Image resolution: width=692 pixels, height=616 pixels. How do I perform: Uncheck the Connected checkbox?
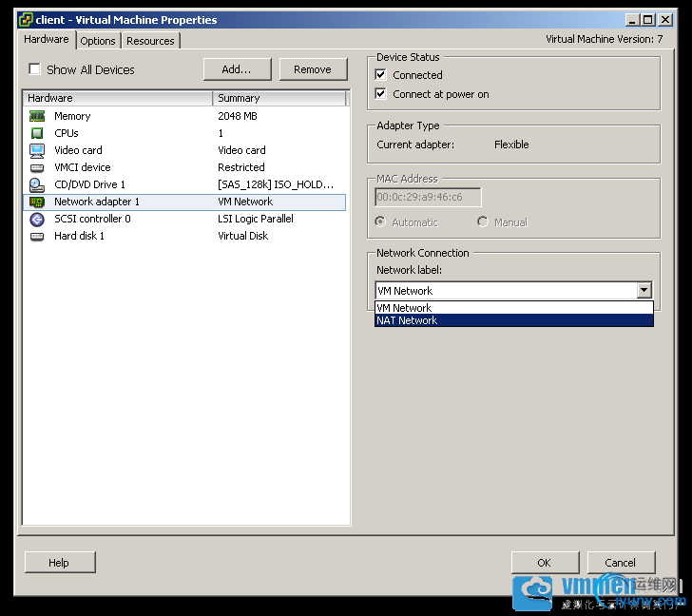pyautogui.click(x=381, y=74)
